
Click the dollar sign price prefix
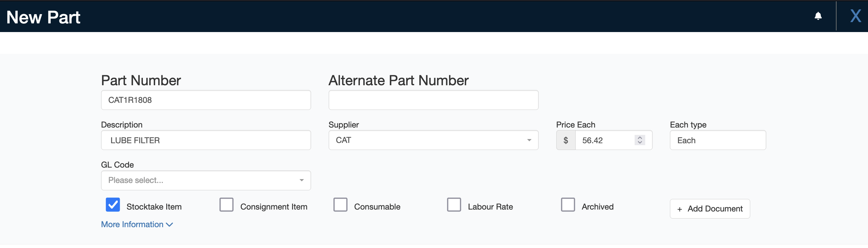point(566,140)
